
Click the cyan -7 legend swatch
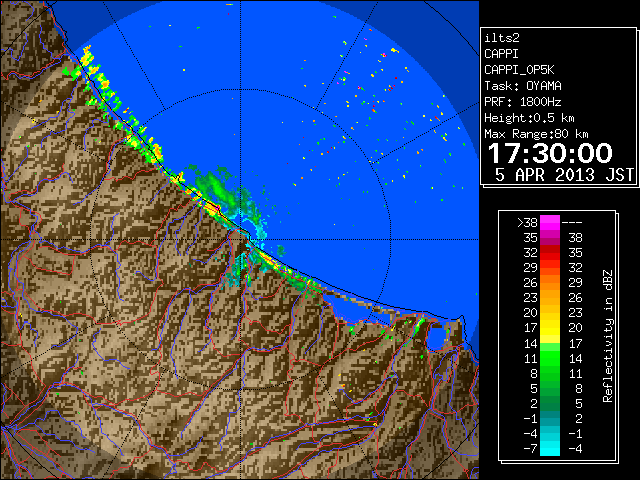550,448
